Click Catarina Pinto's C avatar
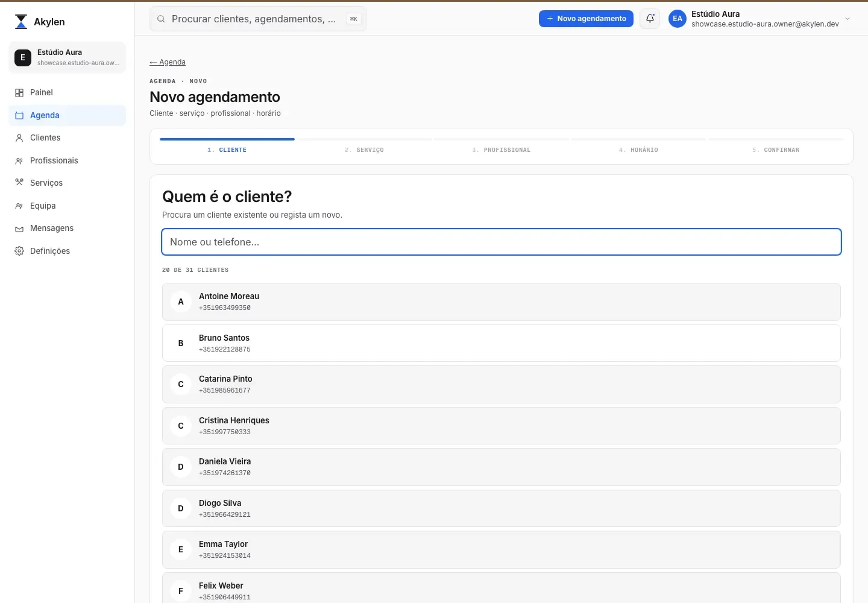The width and height of the screenshot is (868, 603). (x=181, y=385)
